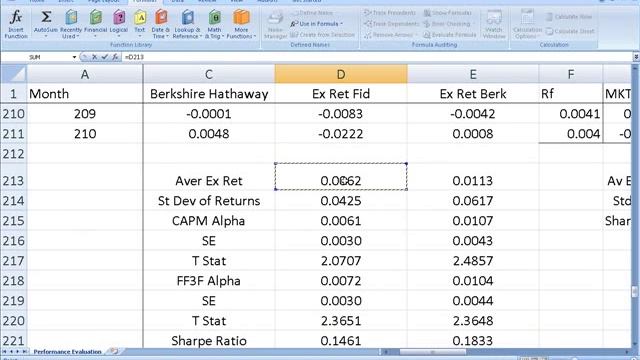Click the fx icon in the formula bar
The width and height of the screenshot is (640, 360).
tap(115, 57)
